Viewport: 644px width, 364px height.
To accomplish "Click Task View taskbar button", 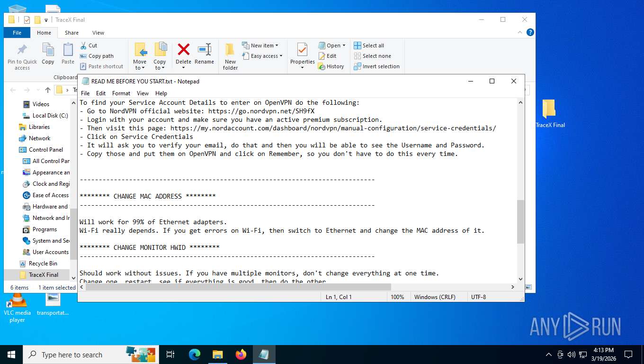I will coord(170,355).
